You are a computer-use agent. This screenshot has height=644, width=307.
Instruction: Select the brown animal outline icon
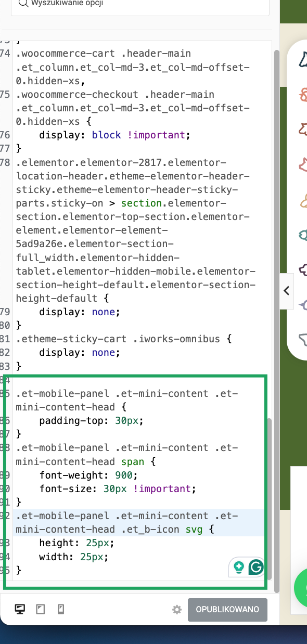click(302, 128)
